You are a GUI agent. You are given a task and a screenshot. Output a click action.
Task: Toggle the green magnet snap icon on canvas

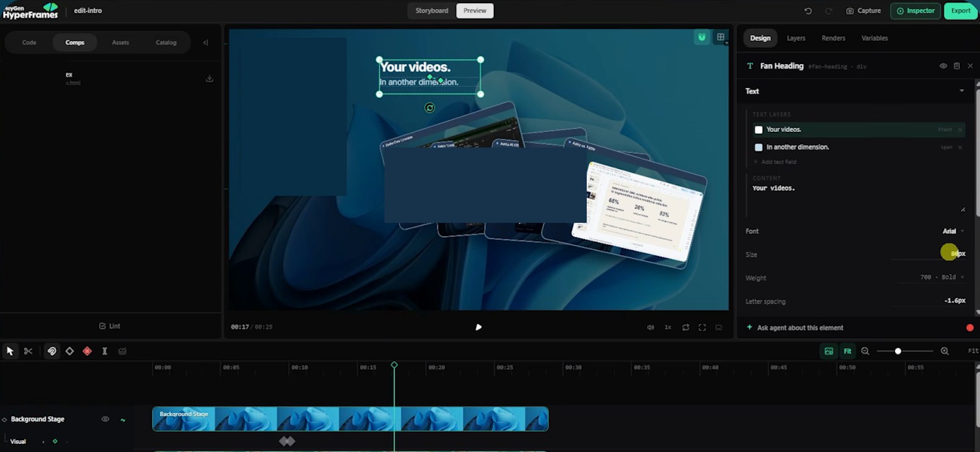(x=702, y=37)
